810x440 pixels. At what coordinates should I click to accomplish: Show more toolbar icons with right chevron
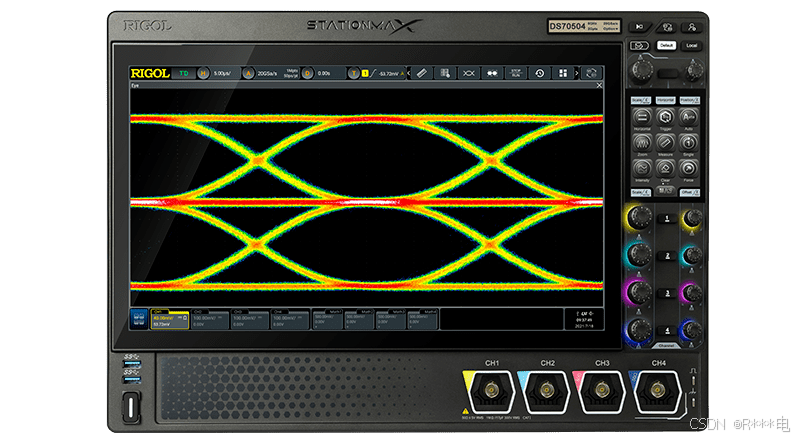(577, 73)
